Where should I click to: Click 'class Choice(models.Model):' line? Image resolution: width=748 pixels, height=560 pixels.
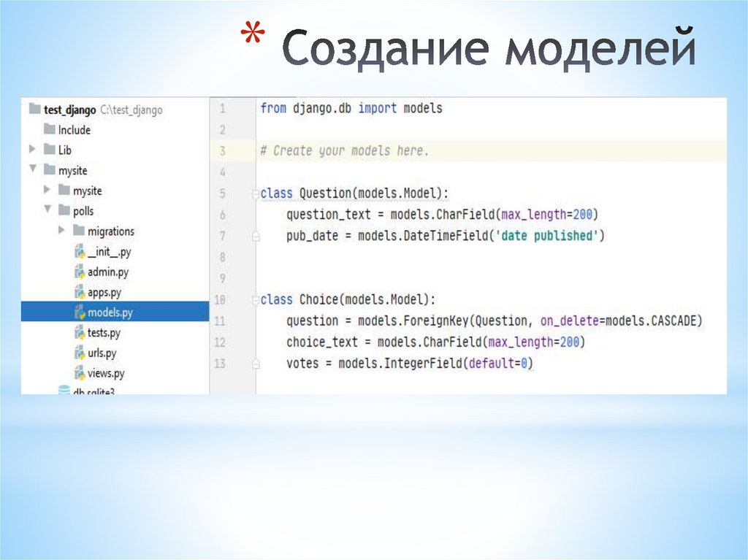point(348,299)
